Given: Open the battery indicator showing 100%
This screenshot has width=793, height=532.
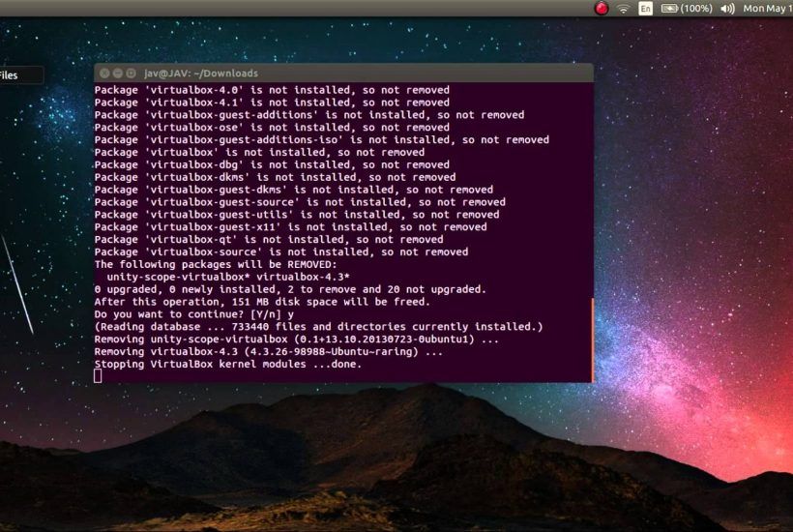Looking at the screenshot, I should 687,9.
